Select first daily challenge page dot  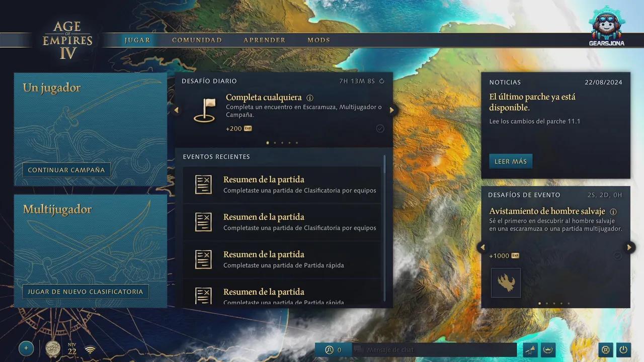point(267,143)
